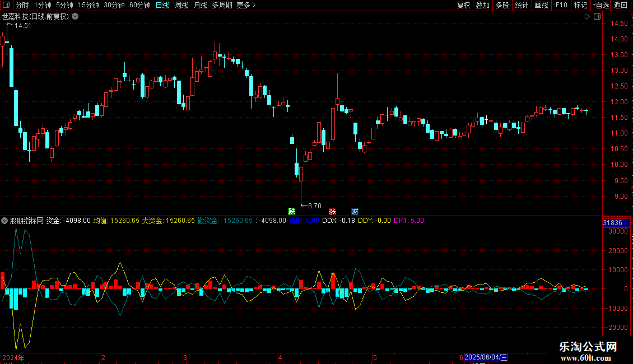Click the 世嘉科技(日线,前复权) title
This screenshot has height=364, width=633.
point(35,17)
